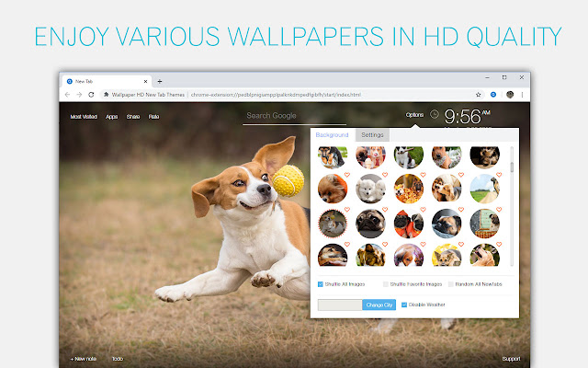588x368 pixels.
Task: Choose the two cuddling beagles thumbnail
Action: tap(447, 189)
